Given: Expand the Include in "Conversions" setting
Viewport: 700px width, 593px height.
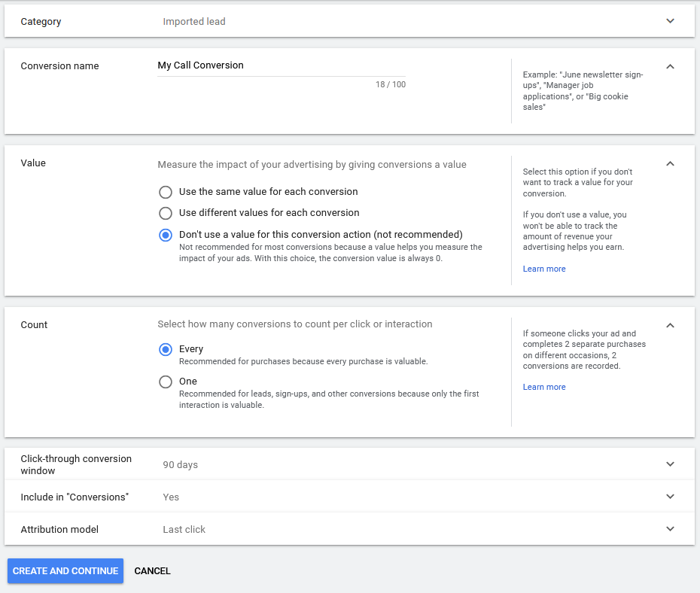Looking at the screenshot, I should point(670,497).
